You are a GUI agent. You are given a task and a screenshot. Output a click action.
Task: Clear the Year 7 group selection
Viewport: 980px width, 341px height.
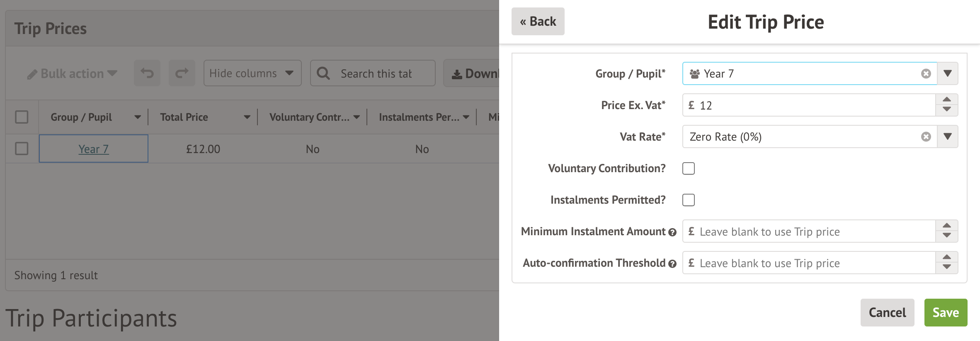tap(926, 74)
